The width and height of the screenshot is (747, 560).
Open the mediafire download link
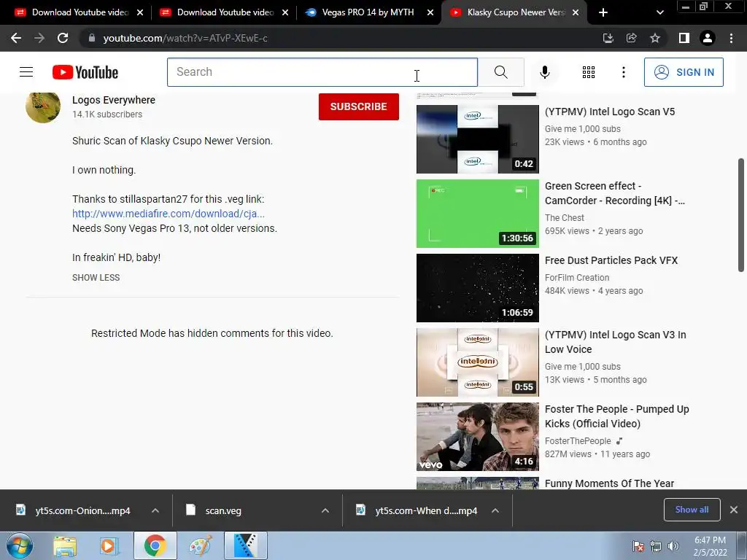169,214
